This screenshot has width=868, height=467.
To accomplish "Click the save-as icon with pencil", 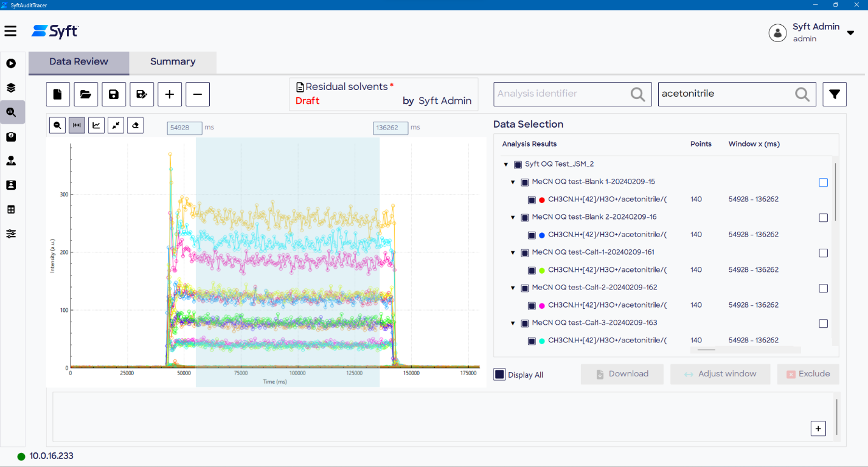I will pyautogui.click(x=142, y=94).
